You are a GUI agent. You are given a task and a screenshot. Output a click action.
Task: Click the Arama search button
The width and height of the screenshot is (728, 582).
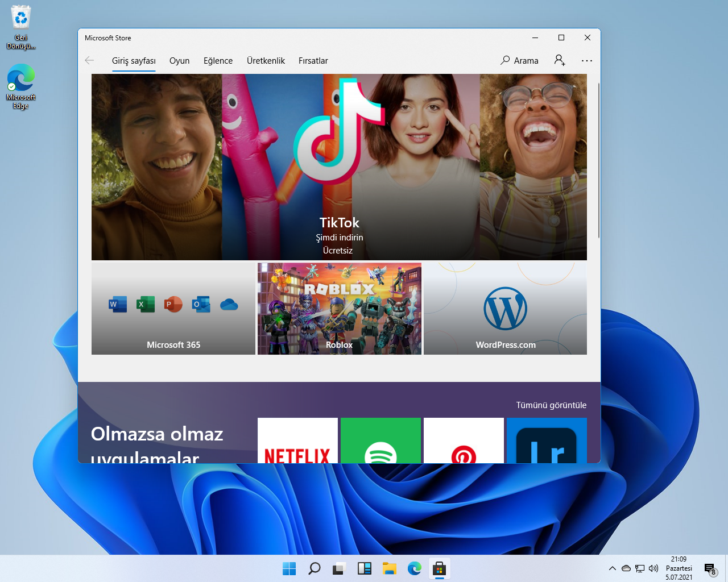tap(519, 60)
